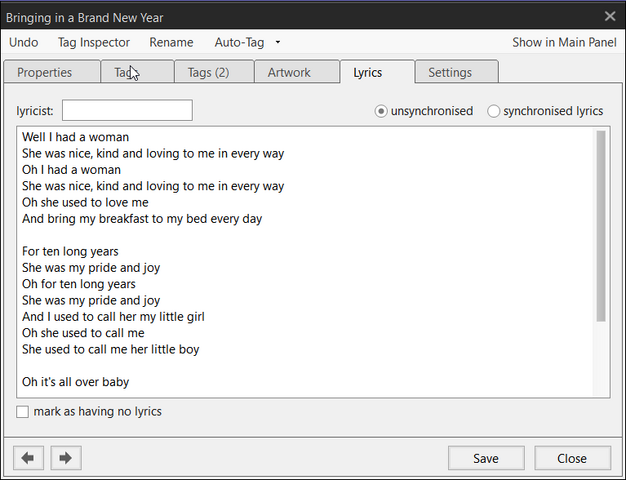Focus the lyricist input field
Viewport: 626px width, 480px height.
pyautogui.click(x=127, y=111)
